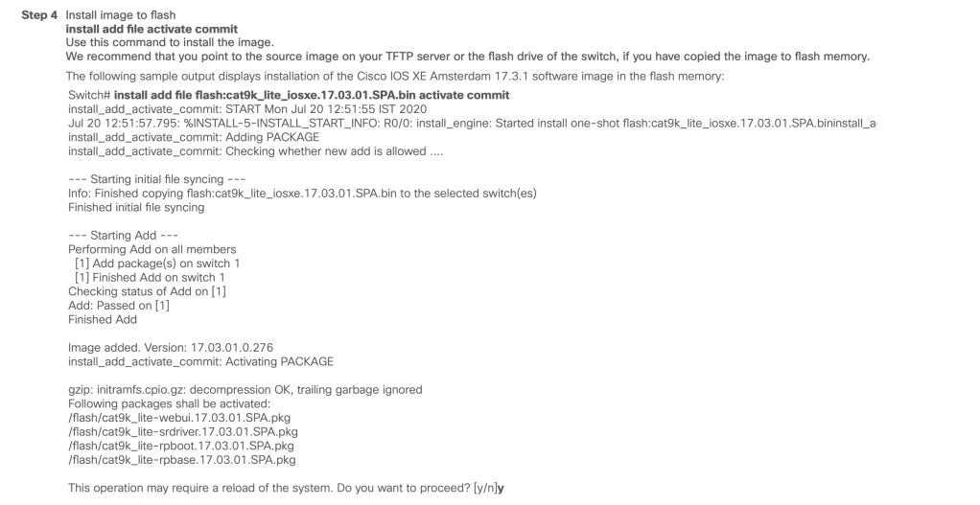This screenshot has width=980, height=505.
Task: Click the "START Mon Jul 20" output line
Action: (246, 109)
